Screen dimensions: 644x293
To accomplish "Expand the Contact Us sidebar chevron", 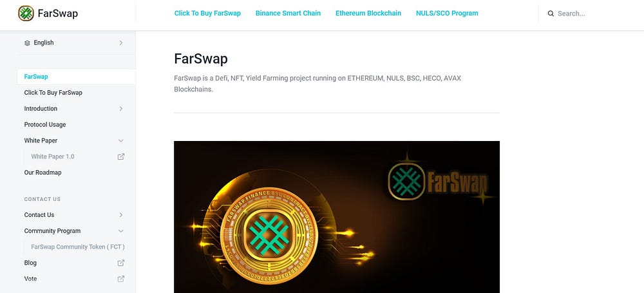I will click(121, 215).
